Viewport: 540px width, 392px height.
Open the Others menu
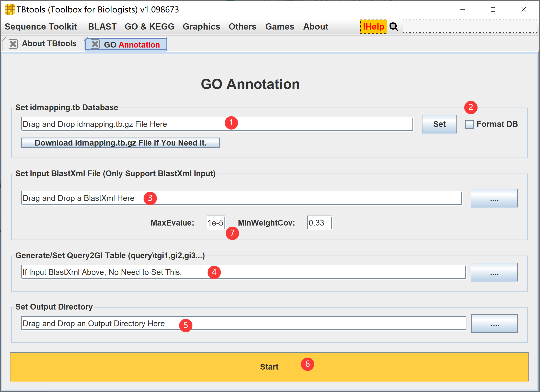click(242, 27)
